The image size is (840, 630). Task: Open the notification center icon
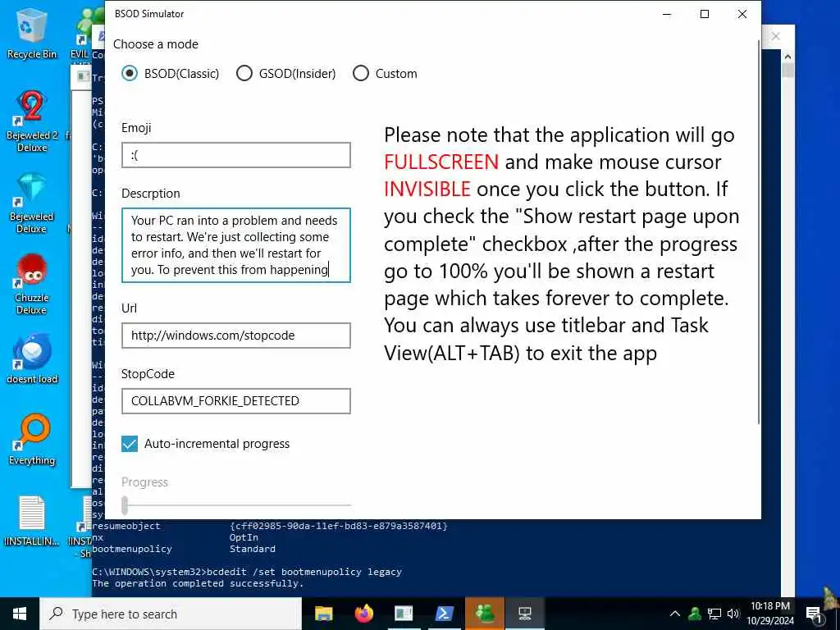815,614
